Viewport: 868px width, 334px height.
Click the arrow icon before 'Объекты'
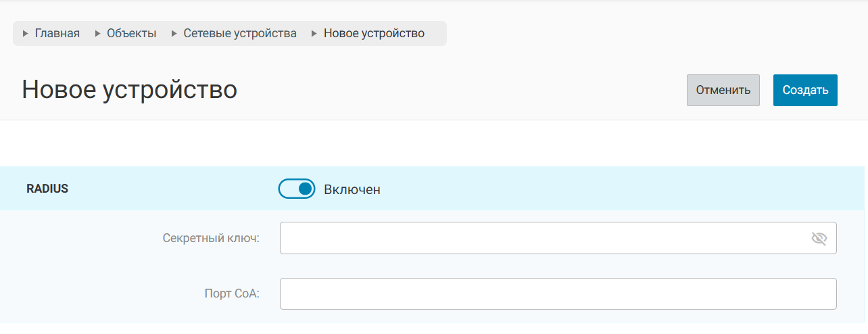click(97, 33)
